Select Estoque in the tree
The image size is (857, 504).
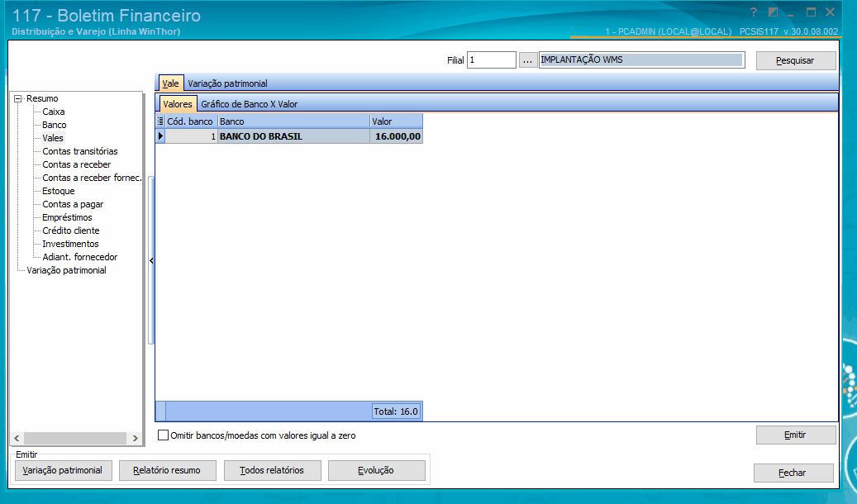59,191
